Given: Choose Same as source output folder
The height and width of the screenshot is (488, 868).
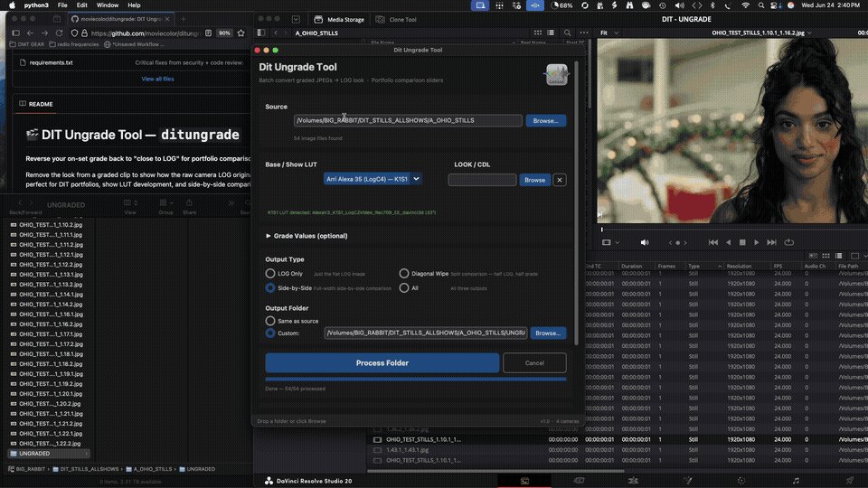Looking at the screenshot, I should tap(270, 321).
